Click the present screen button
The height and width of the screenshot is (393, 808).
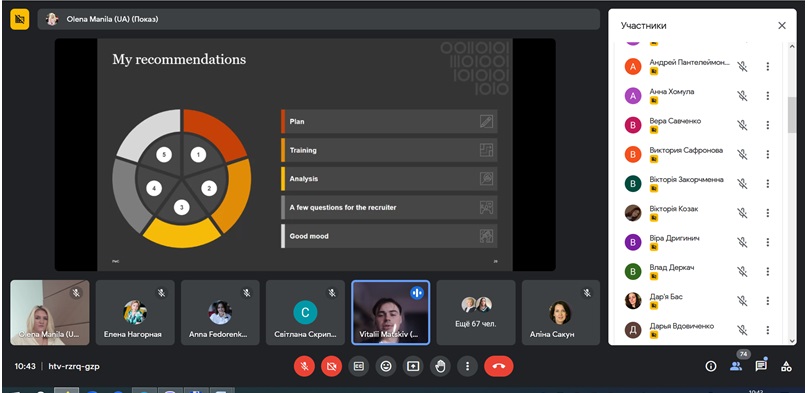(x=413, y=366)
